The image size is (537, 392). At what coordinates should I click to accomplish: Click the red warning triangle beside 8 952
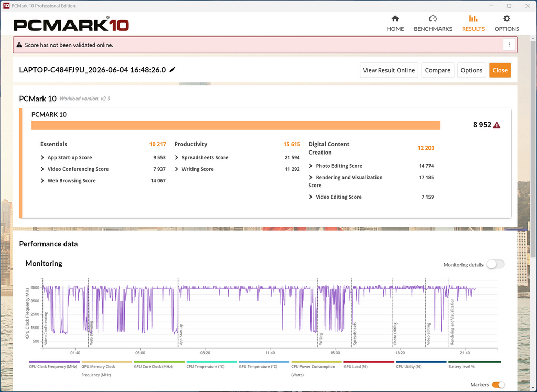[x=497, y=125]
